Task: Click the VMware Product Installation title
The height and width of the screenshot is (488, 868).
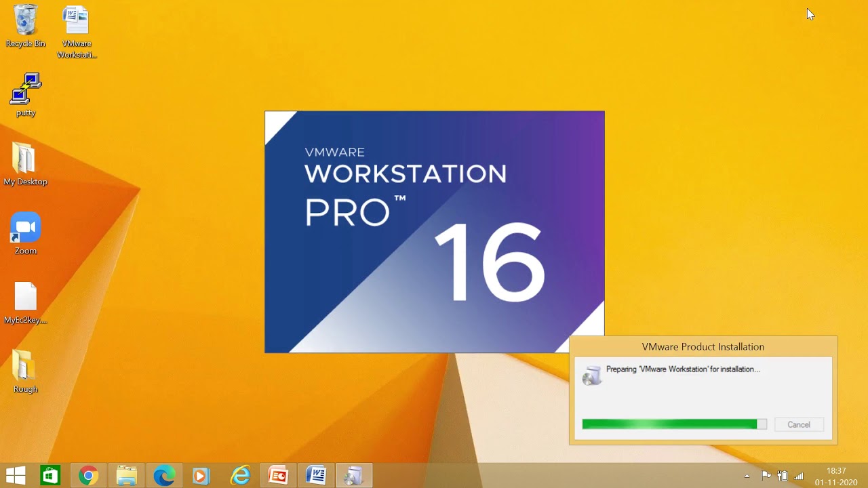Action: (x=703, y=346)
